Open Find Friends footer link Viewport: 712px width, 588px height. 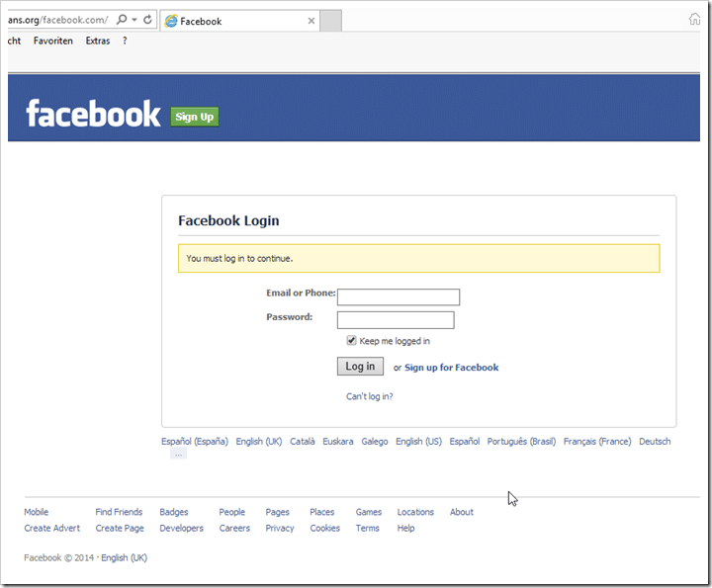[119, 512]
